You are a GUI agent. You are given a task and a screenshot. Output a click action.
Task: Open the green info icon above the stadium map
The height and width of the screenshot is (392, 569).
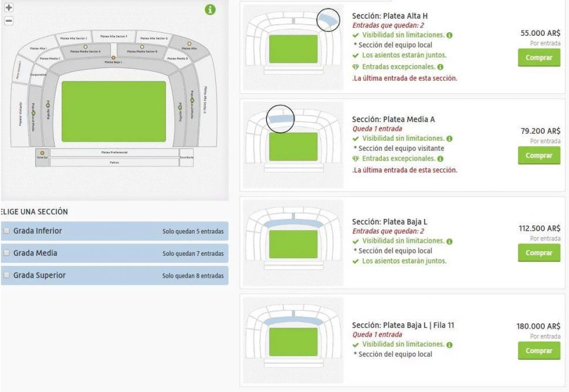tap(211, 10)
